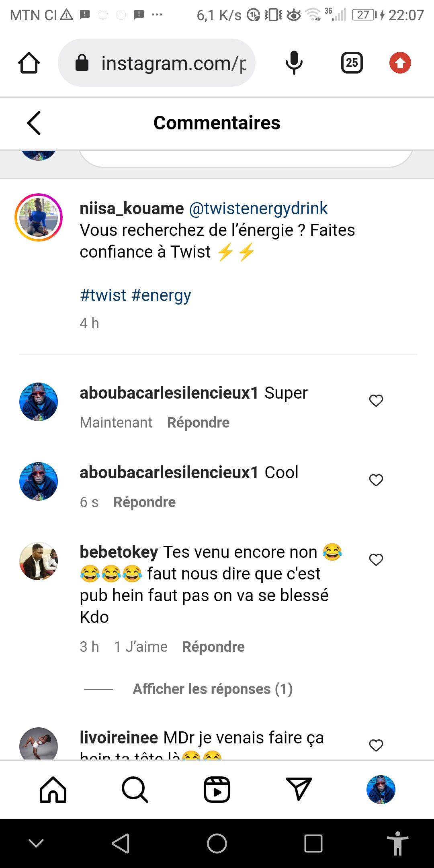Open the @twistenergydrink mention
The height and width of the screenshot is (868, 434).
[x=258, y=209]
